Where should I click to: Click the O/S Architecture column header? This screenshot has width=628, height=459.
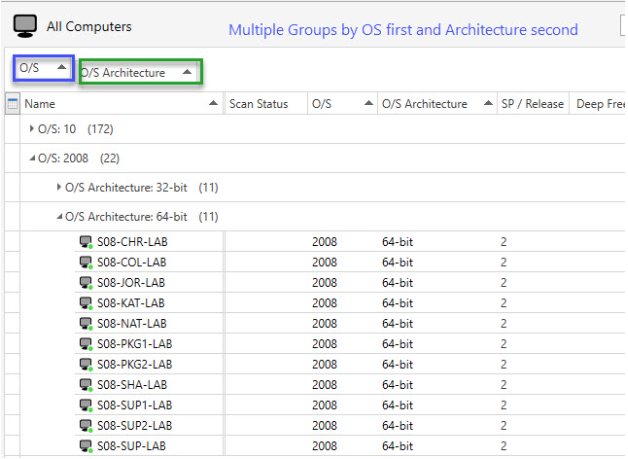pos(437,104)
